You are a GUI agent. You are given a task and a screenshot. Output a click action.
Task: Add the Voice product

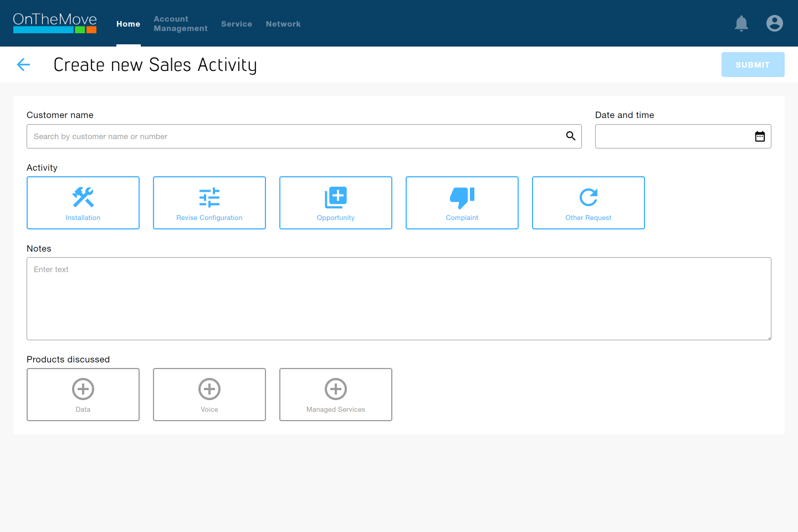[209, 395]
